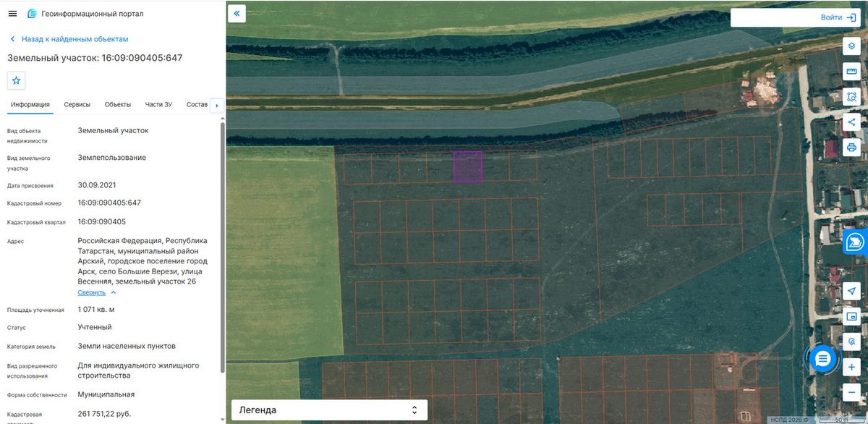Viewport: 868px width, 424px height.
Task: Collapse the side panel with the double chevron
Action: (237, 14)
